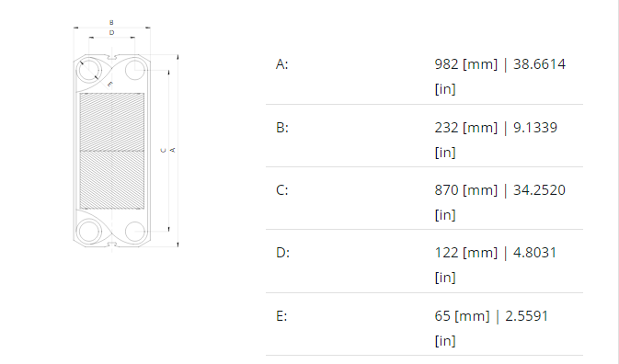
Task: Select the D: row label
Action: coord(282,253)
